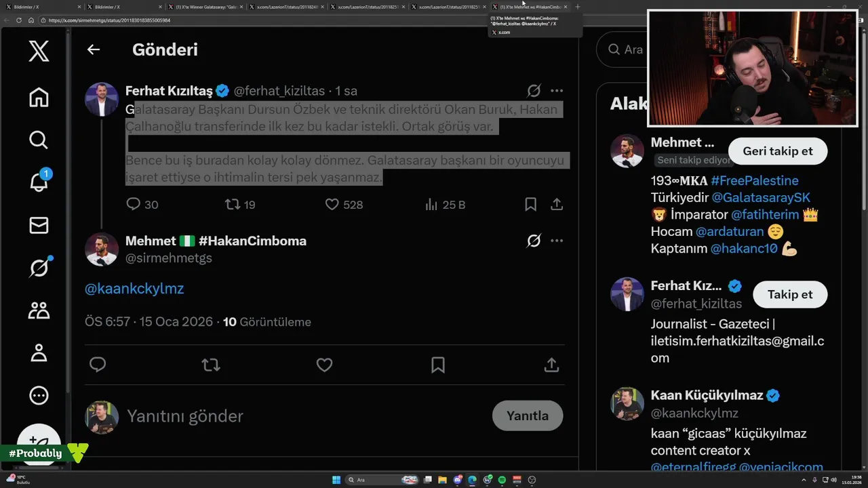The height and width of the screenshot is (488, 868).
Task: Go to X home via the logo
Action: point(39,51)
